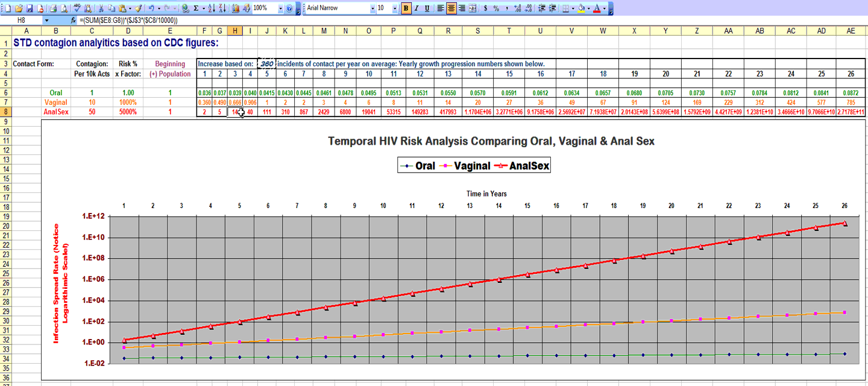Select column header AE
This screenshot has height=386, width=868.
(x=851, y=31)
